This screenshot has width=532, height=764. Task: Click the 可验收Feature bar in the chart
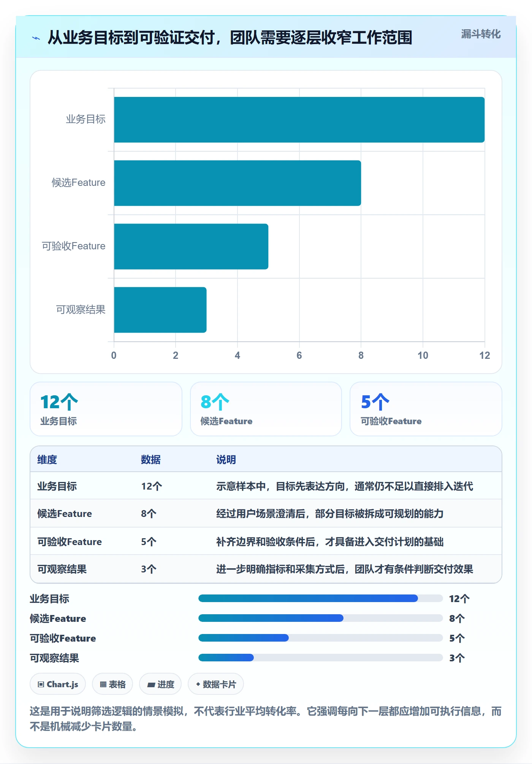(x=191, y=246)
